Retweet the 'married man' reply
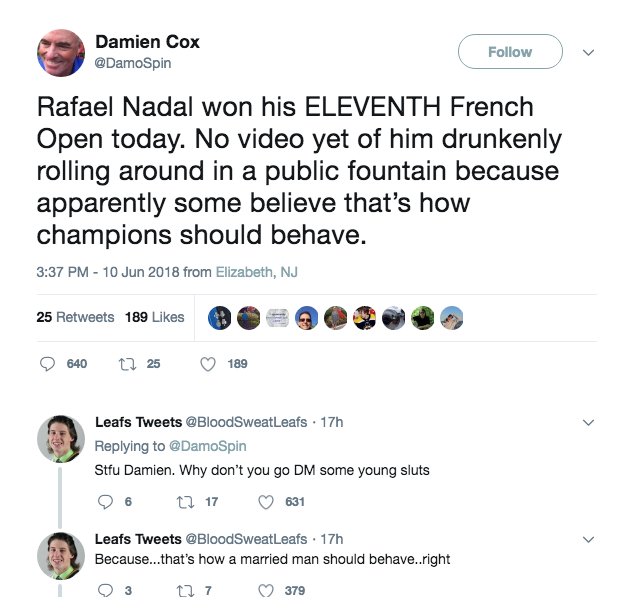The width and height of the screenshot is (635, 597). [184, 591]
